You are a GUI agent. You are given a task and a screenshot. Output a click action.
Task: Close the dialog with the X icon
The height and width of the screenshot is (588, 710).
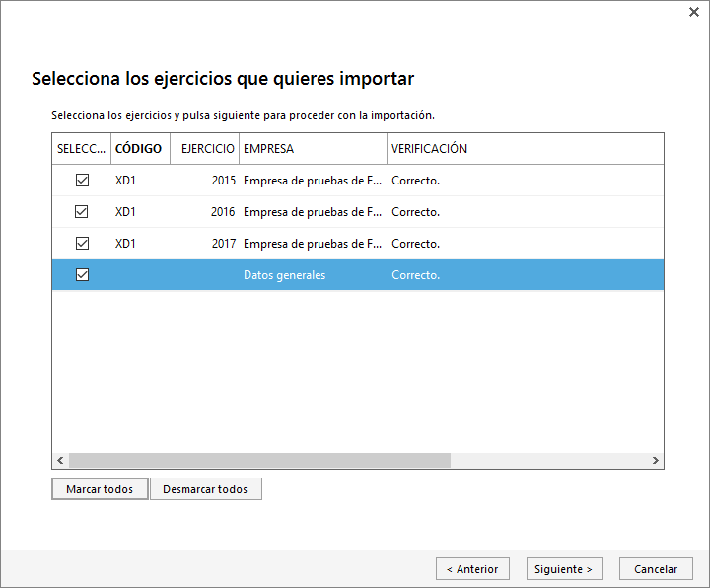coord(692,13)
